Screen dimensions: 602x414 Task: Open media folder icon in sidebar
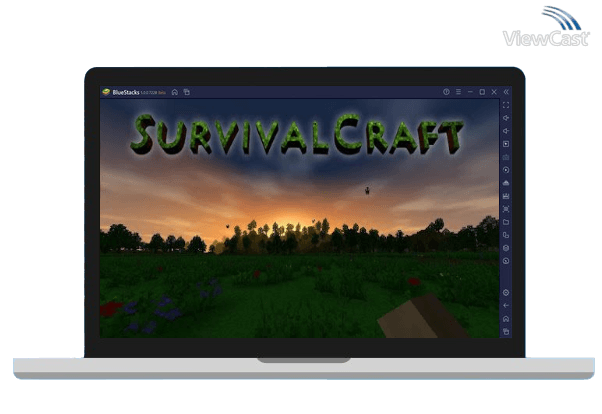(506, 222)
